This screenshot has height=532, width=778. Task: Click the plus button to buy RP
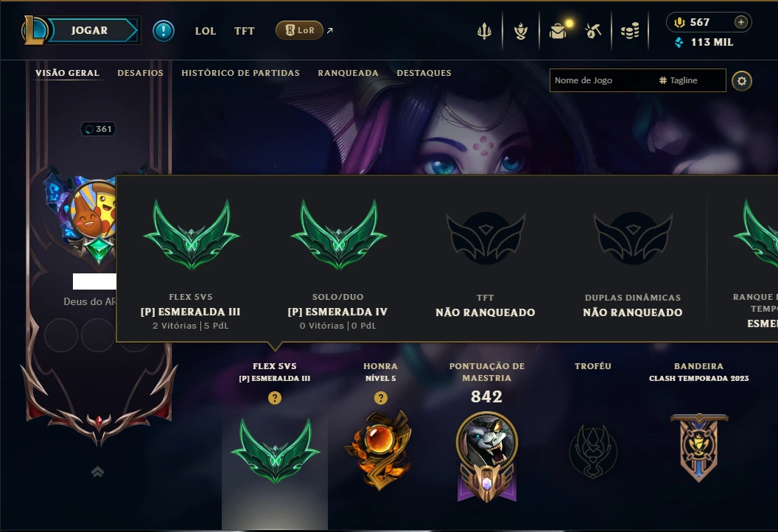tap(740, 22)
